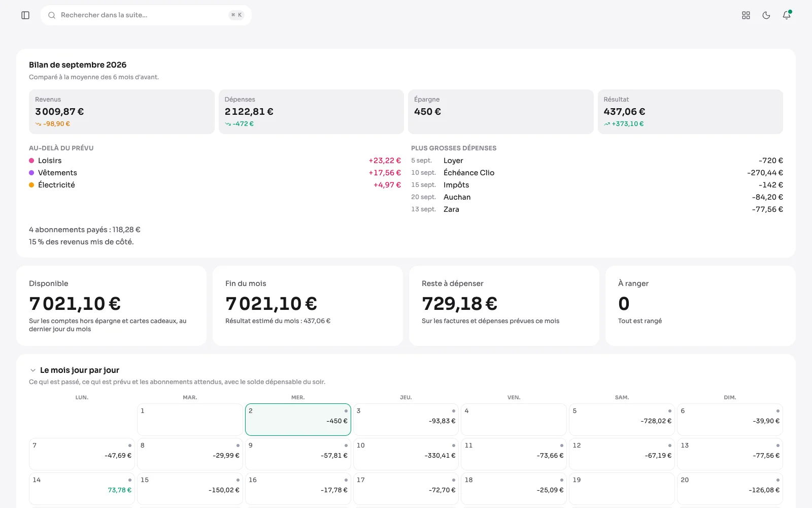Toggle the sidebar panel icon
This screenshot has width=812, height=508.
click(x=25, y=15)
